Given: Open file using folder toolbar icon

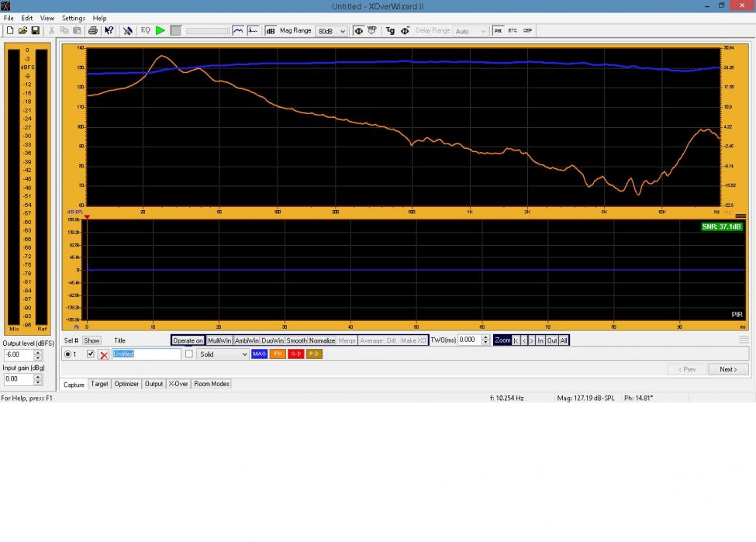Looking at the screenshot, I should (23, 31).
